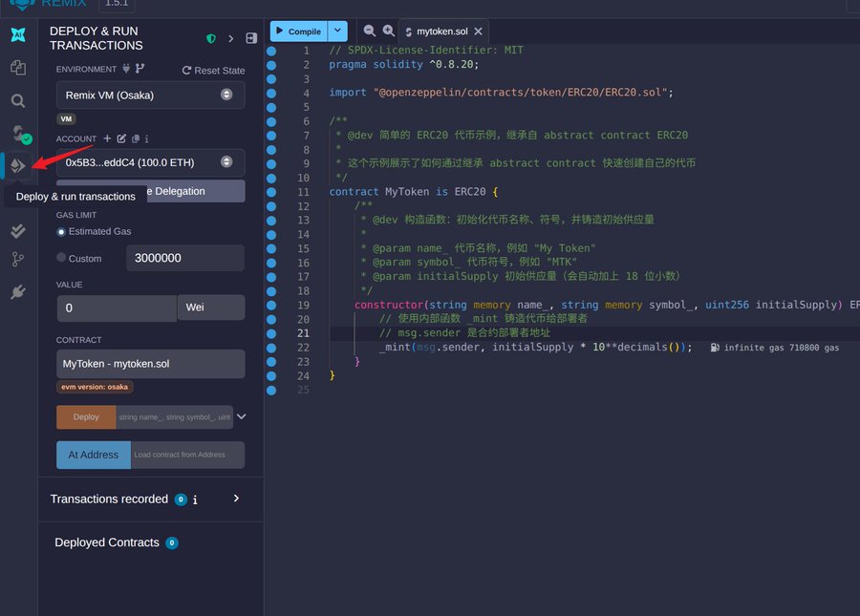Screen dimensions: 860x616
Task: Copy the account address with copy icon
Action: [136, 138]
